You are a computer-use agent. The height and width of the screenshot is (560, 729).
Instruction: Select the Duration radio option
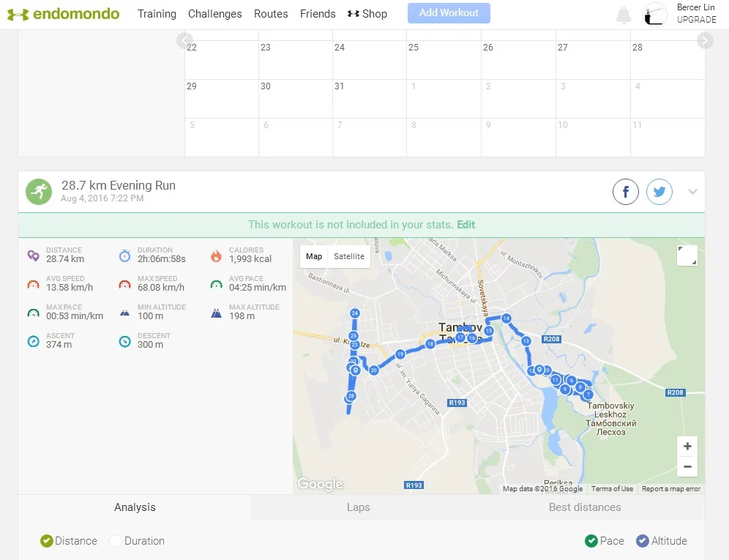tap(116, 541)
